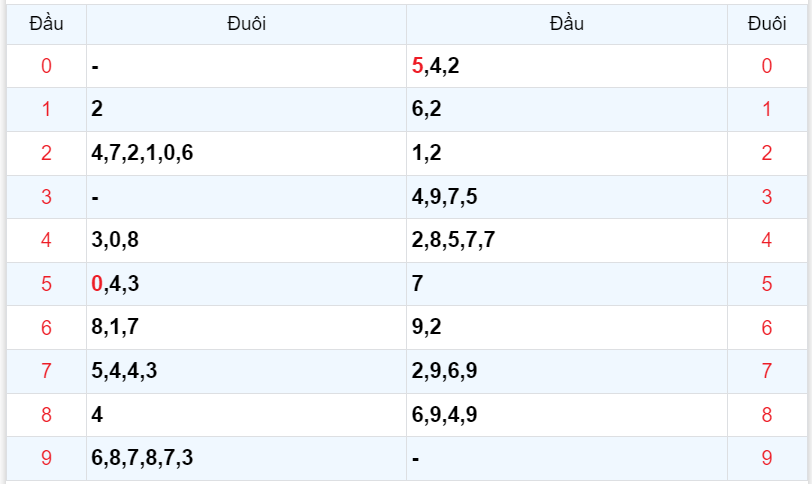
Task: Click the cell showing 8,1,7
Action: (x=114, y=327)
